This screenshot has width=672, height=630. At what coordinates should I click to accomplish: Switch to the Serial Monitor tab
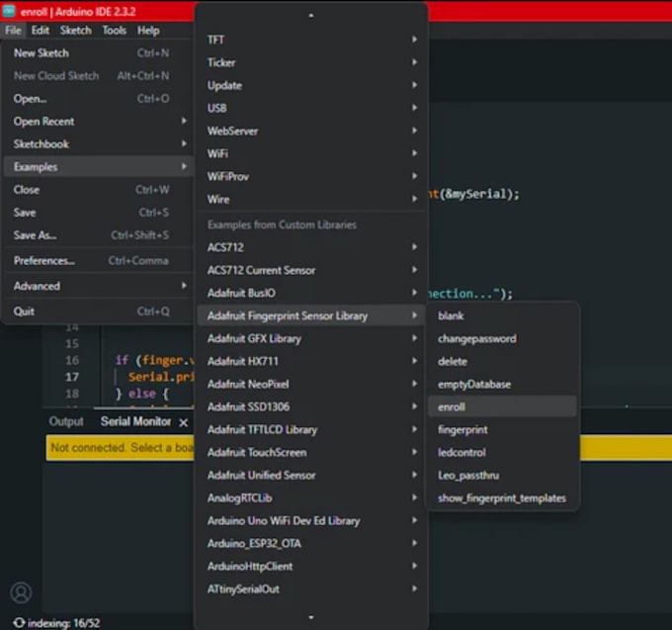tap(135, 421)
